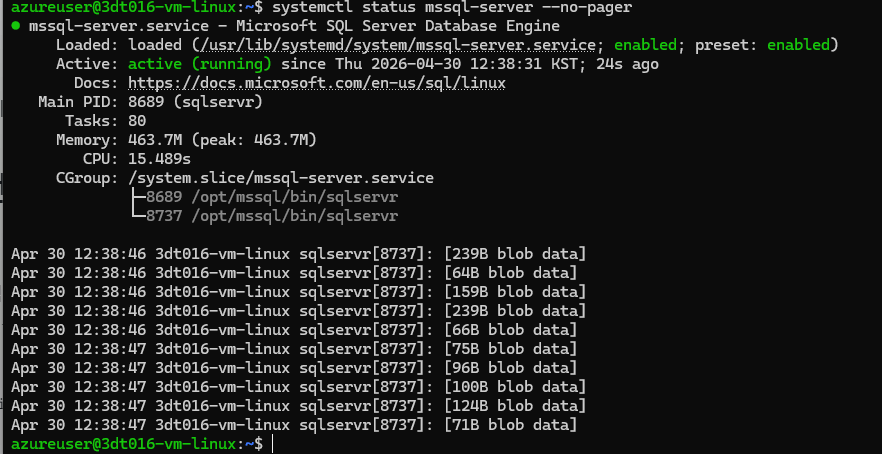This screenshot has height=454, width=882.
Task: Click the CPU 15.489s value
Action: (159, 159)
